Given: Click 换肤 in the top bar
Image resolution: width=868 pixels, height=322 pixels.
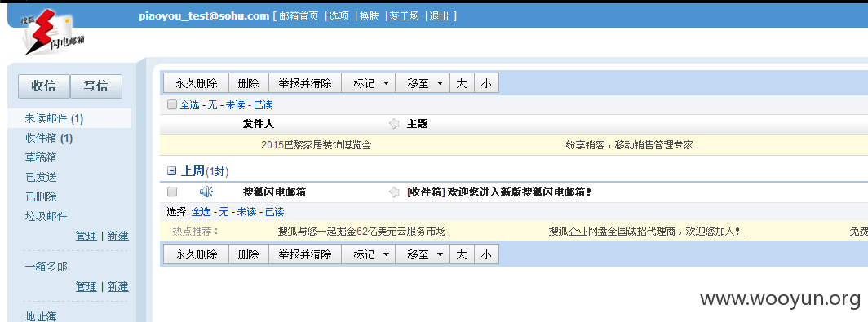Looking at the screenshot, I should click(x=370, y=16).
